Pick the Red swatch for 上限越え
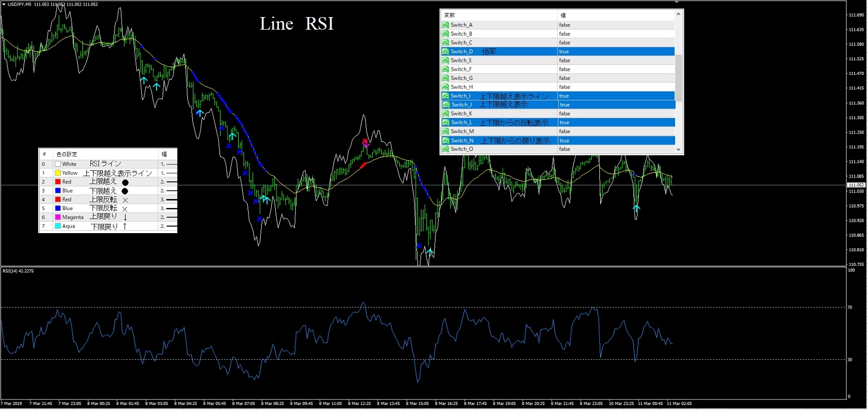The height and width of the screenshot is (410, 868). click(x=58, y=182)
